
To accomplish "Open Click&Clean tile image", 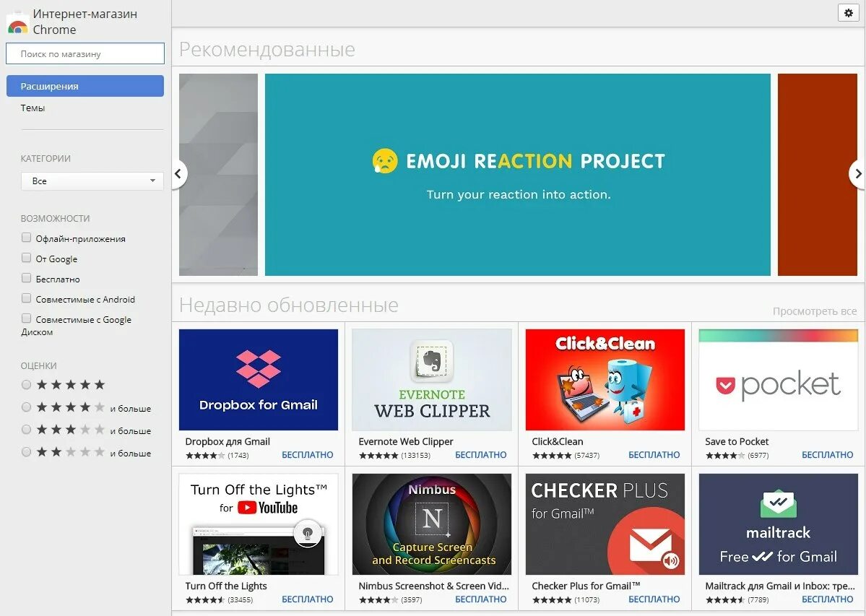I will point(605,380).
